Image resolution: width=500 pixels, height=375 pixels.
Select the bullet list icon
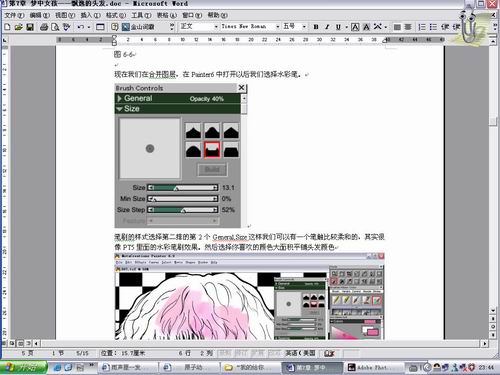433,27
